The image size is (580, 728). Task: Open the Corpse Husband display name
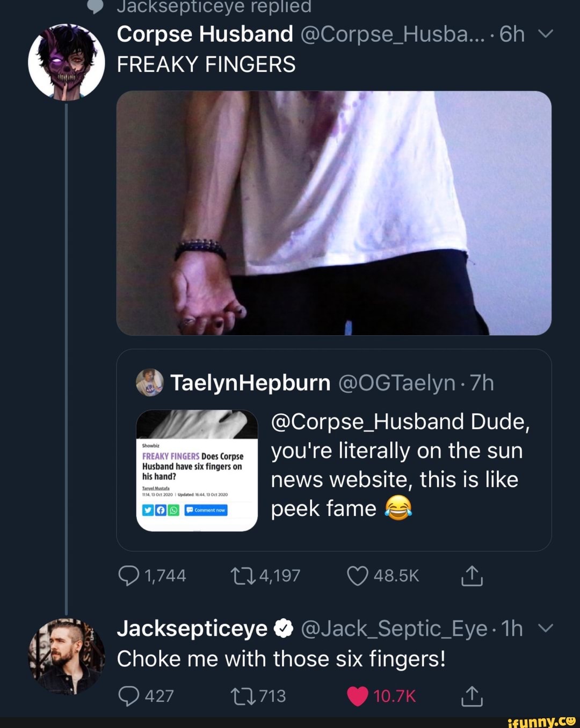(x=205, y=34)
